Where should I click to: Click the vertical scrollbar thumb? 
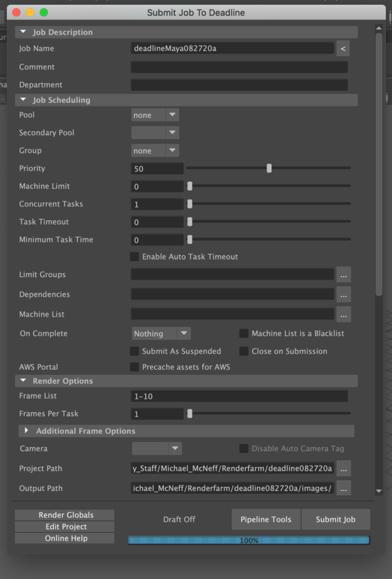click(x=378, y=165)
